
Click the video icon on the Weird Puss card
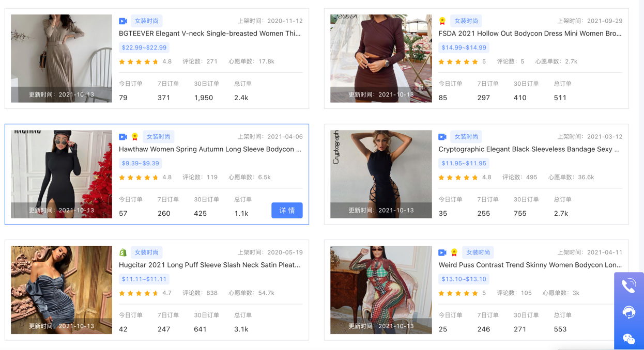441,252
